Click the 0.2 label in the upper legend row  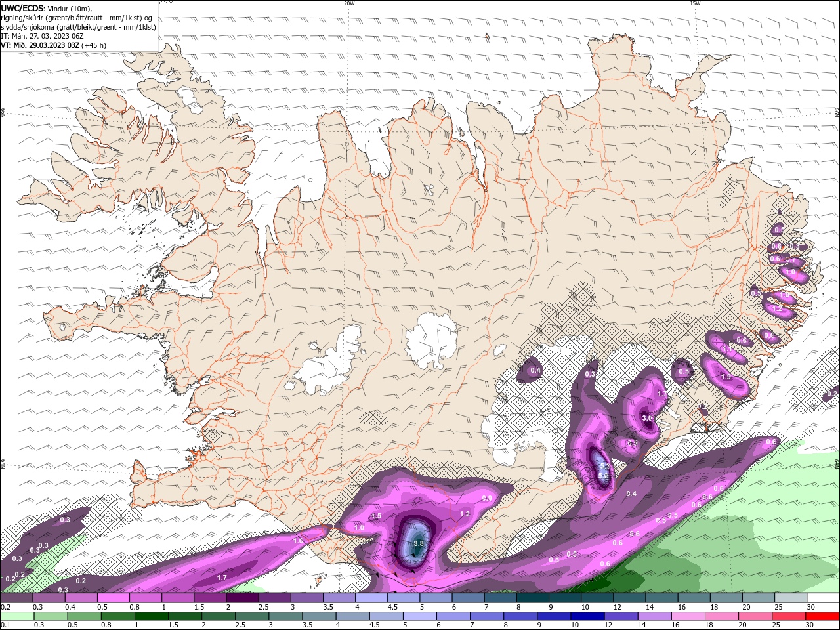tap(5, 607)
